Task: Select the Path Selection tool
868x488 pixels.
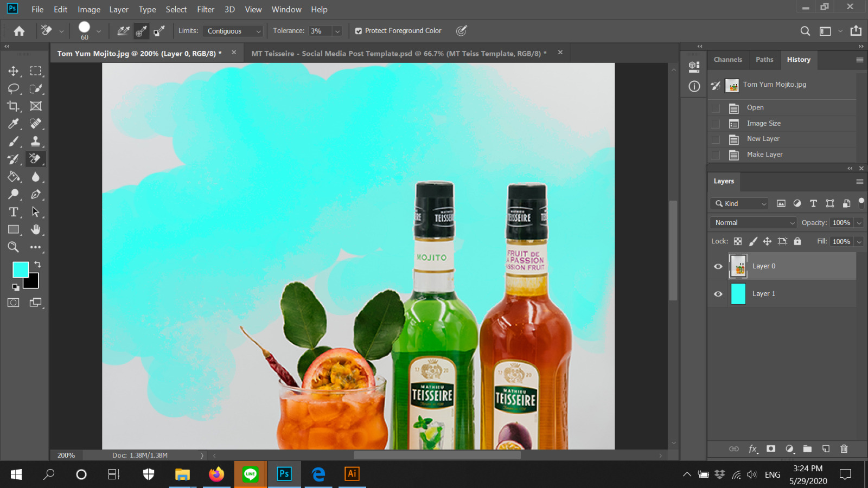Action: [36, 212]
